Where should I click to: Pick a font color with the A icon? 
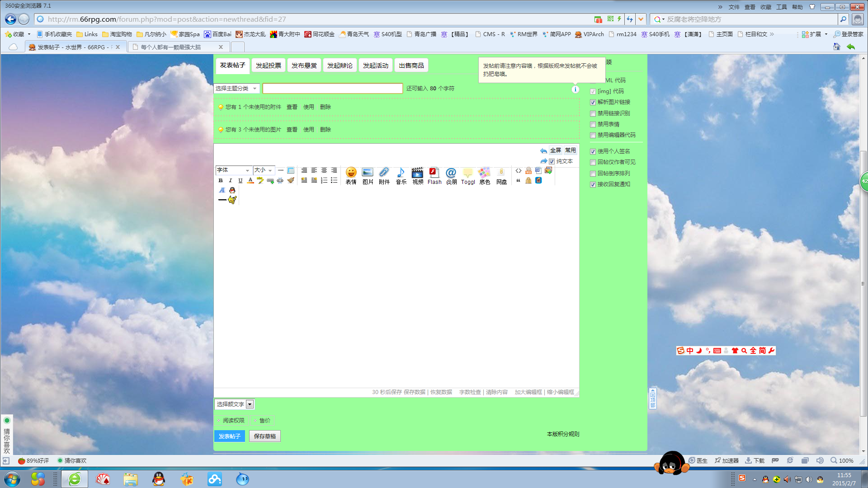click(x=250, y=180)
